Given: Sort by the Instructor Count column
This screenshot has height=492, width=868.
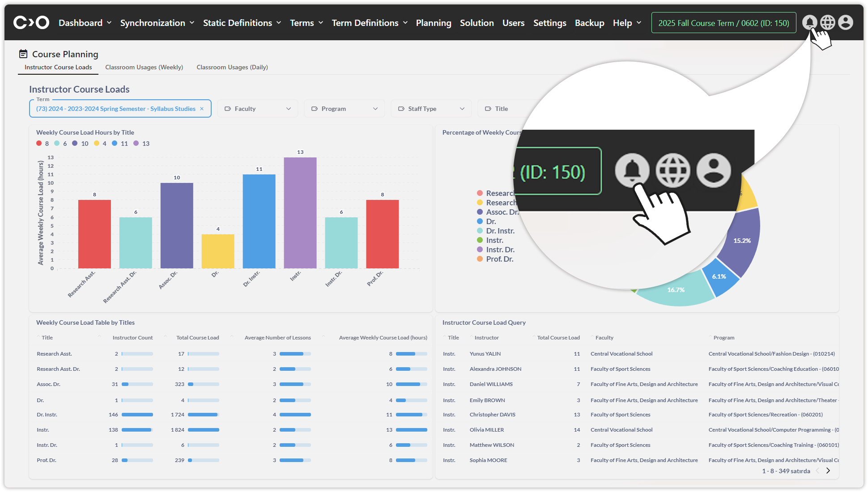Looking at the screenshot, I should (132, 338).
